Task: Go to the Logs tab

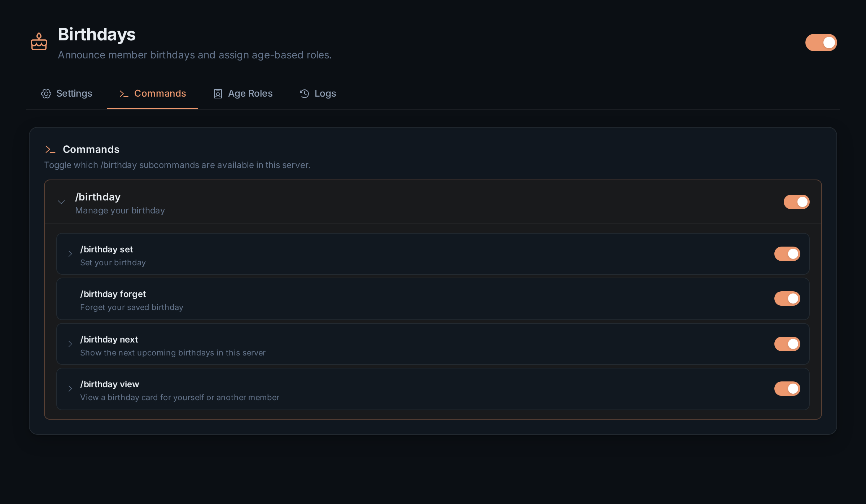Action: tap(318, 94)
